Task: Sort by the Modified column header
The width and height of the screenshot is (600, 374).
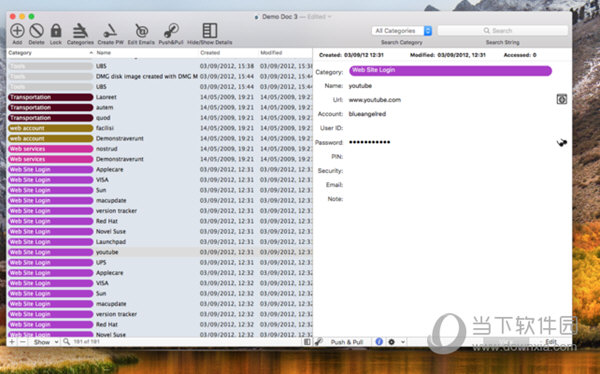Action: point(285,53)
